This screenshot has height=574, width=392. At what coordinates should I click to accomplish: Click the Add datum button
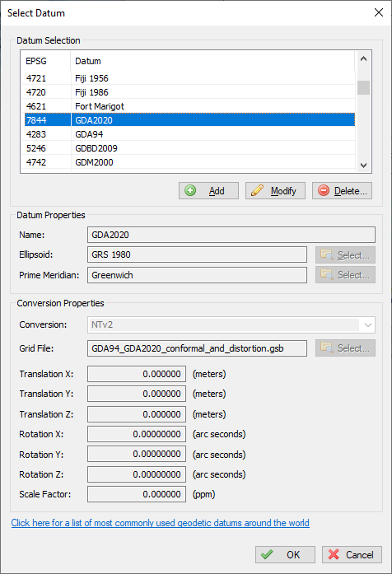[208, 191]
